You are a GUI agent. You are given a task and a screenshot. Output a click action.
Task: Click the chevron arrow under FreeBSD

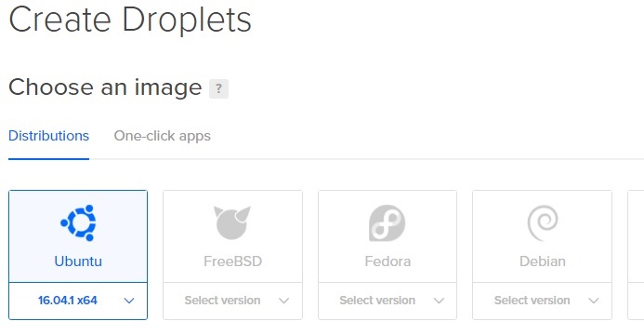point(283,301)
